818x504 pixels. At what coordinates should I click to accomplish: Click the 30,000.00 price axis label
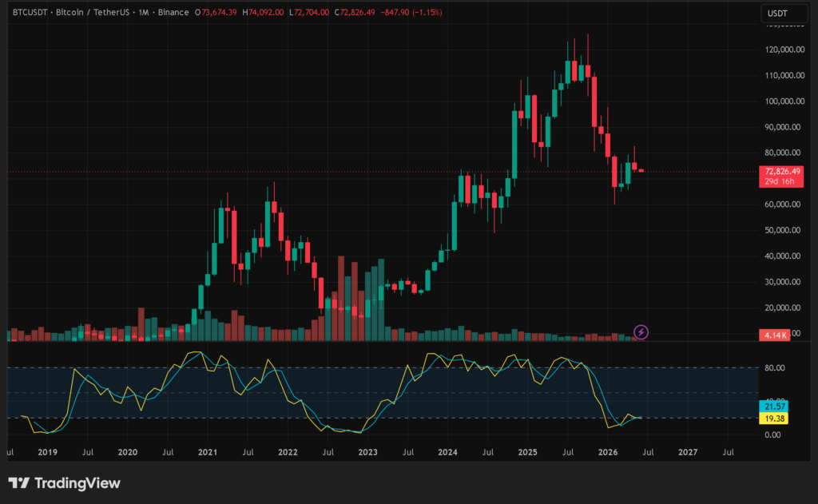pyautogui.click(x=783, y=282)
